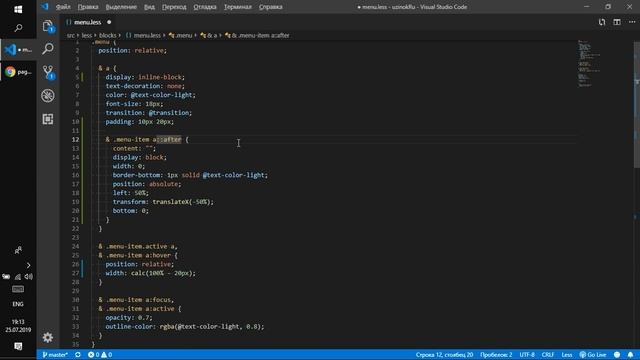Click the code minimap preview
640x360 pixels.
click(590, 63)
